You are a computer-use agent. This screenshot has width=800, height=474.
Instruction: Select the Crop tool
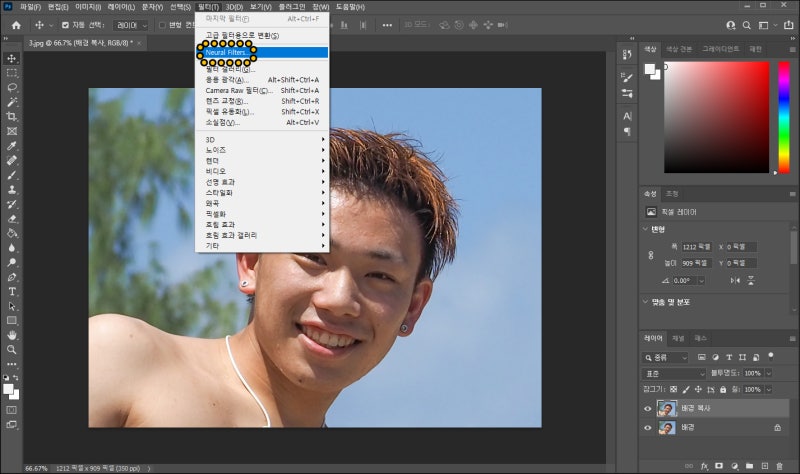click(x=12, y=116)
